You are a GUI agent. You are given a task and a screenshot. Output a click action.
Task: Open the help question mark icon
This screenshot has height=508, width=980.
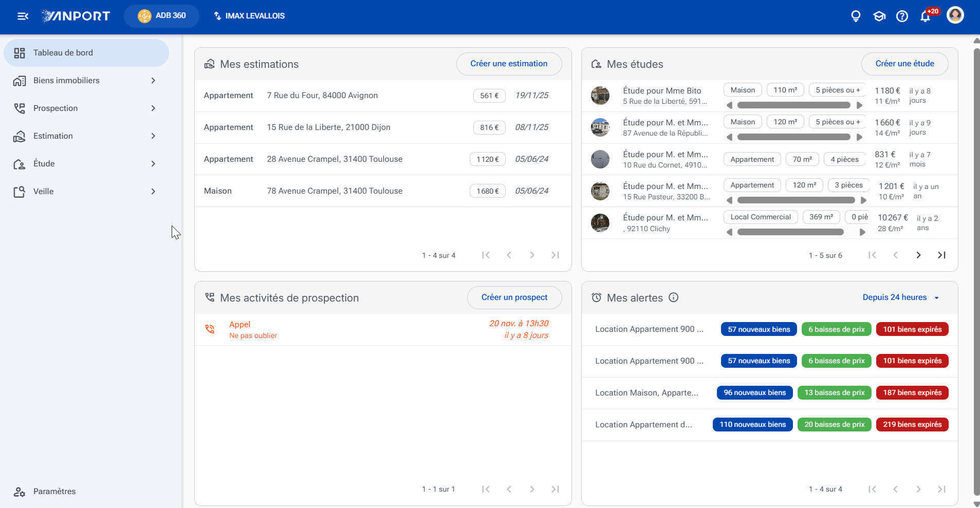(902, 16)
